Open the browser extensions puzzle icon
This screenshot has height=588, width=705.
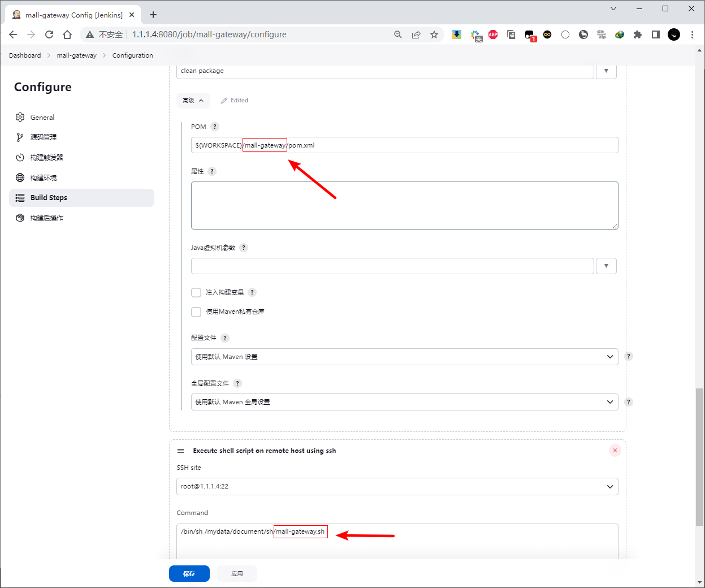[x=638, y=34]
